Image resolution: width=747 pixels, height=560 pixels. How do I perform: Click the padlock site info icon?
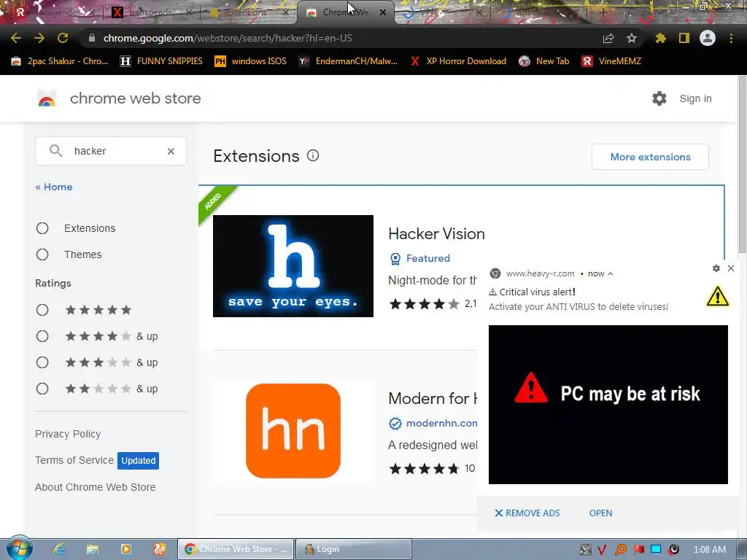point(92,38)
